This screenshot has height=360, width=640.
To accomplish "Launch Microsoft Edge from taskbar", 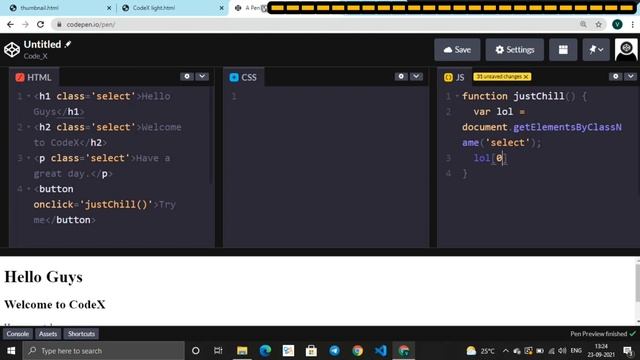I will pos(265,351).
